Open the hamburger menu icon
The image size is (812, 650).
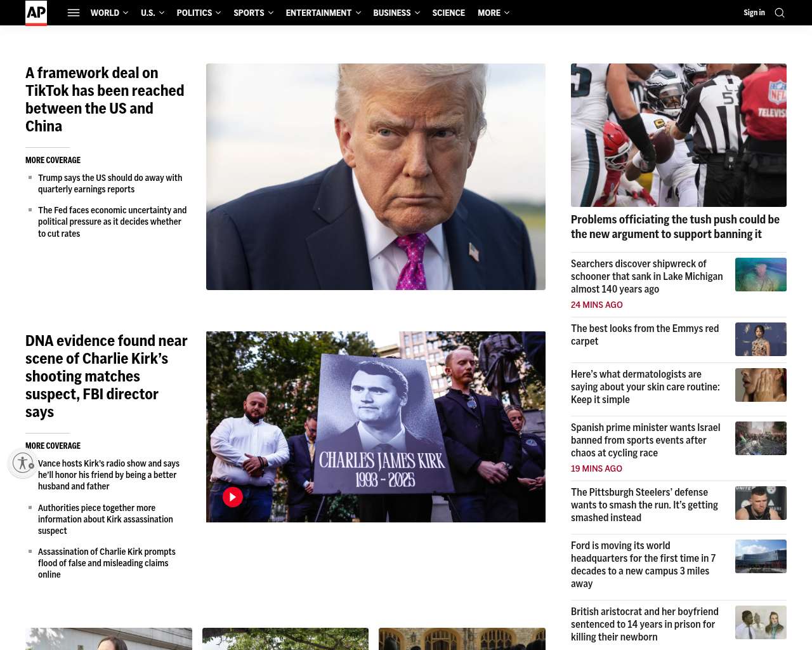tap(74, 13)
